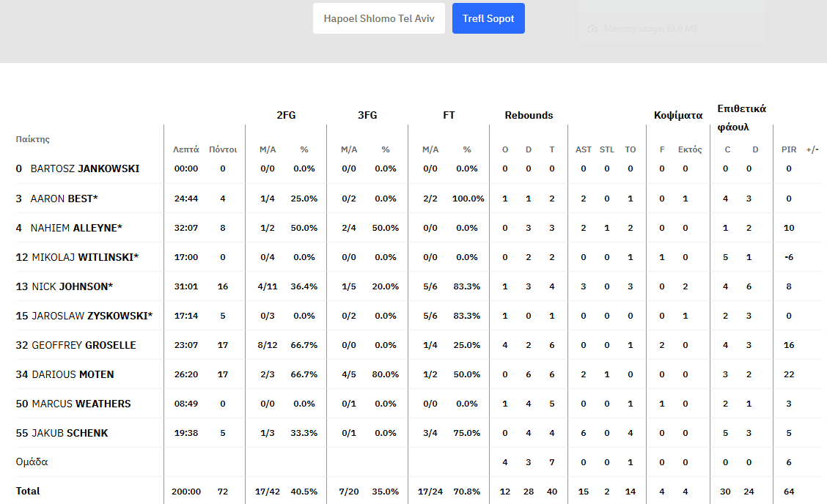This screenshot has height=504, width=827.
Task: Click the Παίκτης column header
Action: (x=33, y=139)
